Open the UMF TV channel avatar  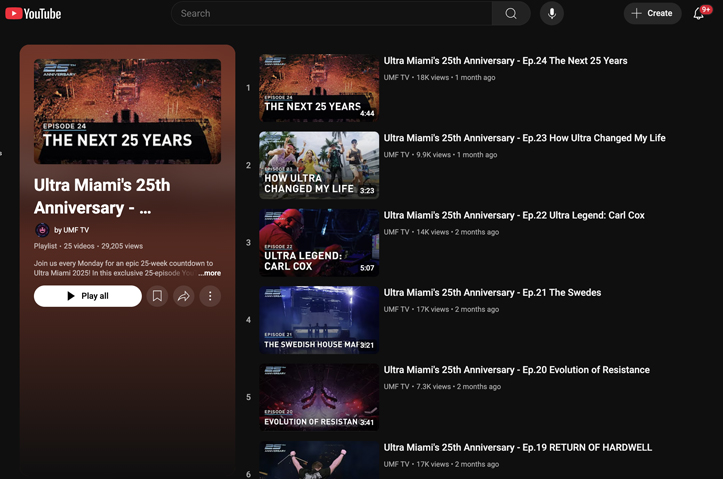click(x=42, y=230)
